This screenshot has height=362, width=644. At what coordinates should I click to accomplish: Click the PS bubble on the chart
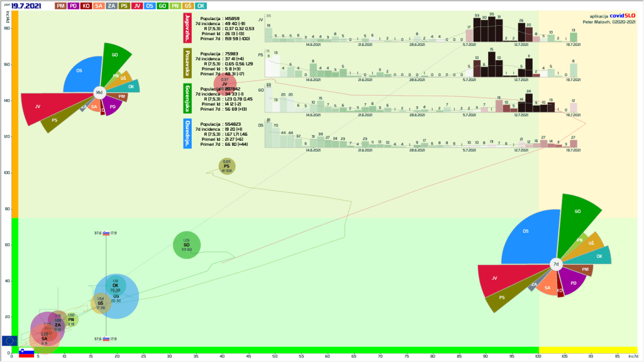(227, 167)
